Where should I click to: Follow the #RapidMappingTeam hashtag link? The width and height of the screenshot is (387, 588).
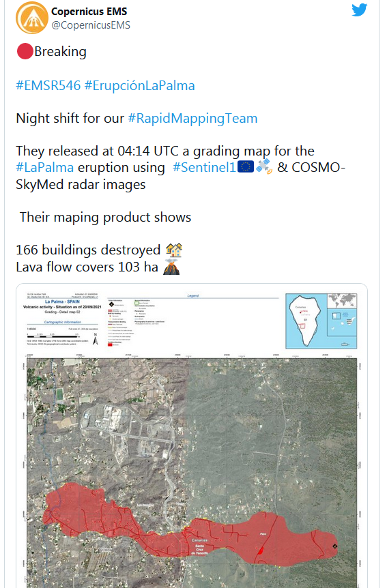point(192,119)
